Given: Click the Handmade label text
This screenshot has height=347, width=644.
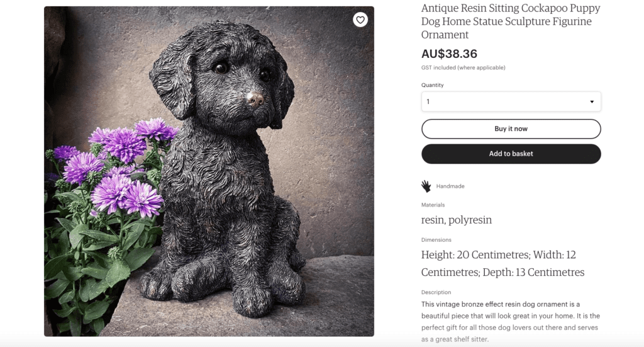Looking at the screenshot, I should 450,186.
